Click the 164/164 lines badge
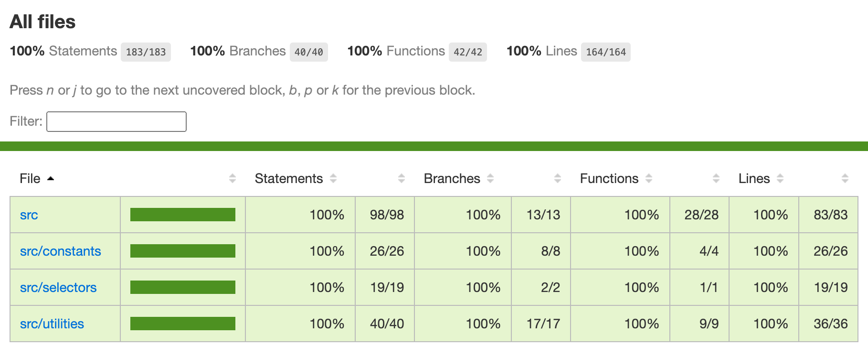Viewport: 868px width, 357px height. (x=605, y=52)
